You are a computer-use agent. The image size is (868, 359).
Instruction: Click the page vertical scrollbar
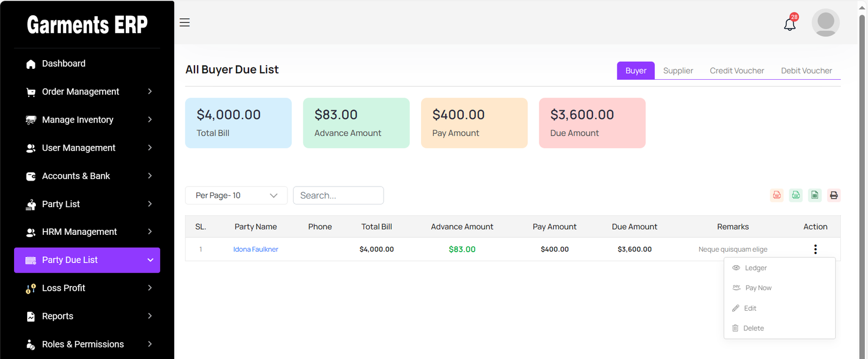[x=862, y=179]
